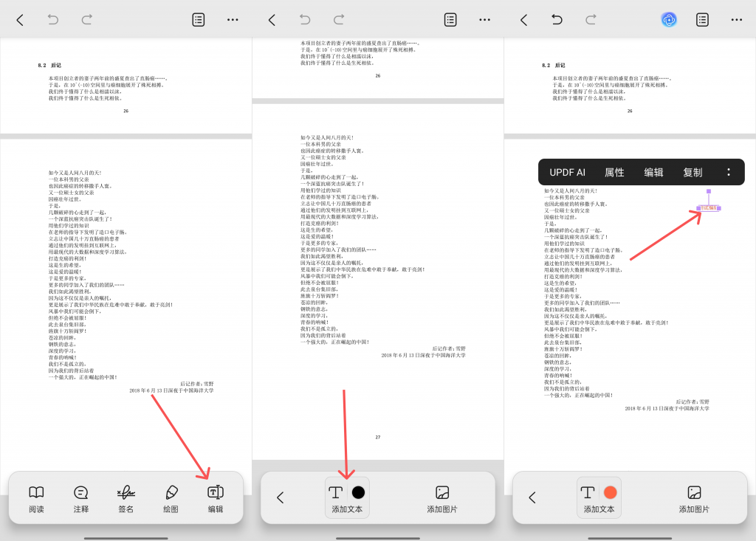Choose the 绘图 drawing tool
756x541 pixels.
[171, 498]
